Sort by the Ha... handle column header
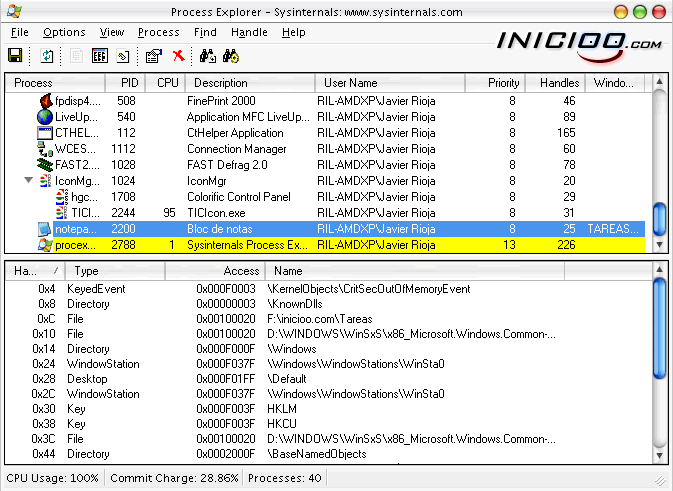 [34, 271]
